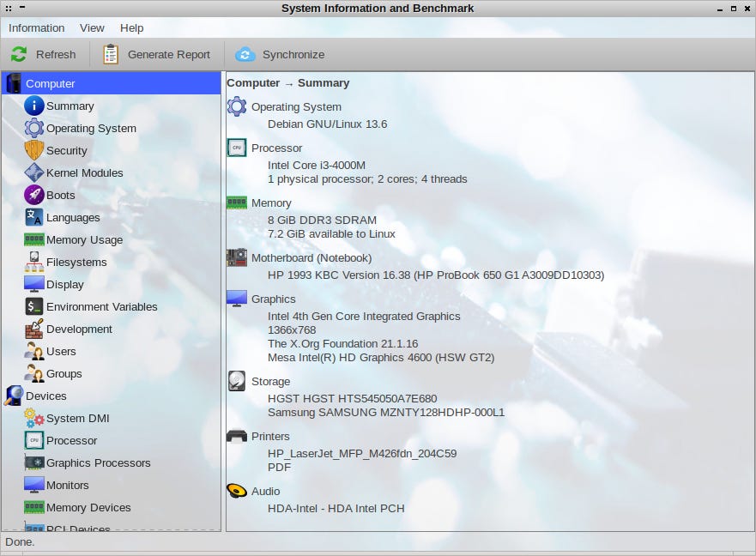Click the 'HGST HGST HTS545050A7E680' storage entry
The width and height of the screenshot is (756, 556).
(x=353, y=399)
